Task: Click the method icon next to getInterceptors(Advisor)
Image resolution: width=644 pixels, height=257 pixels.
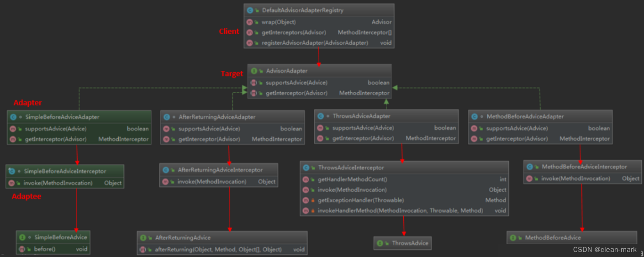Action: 249,32
